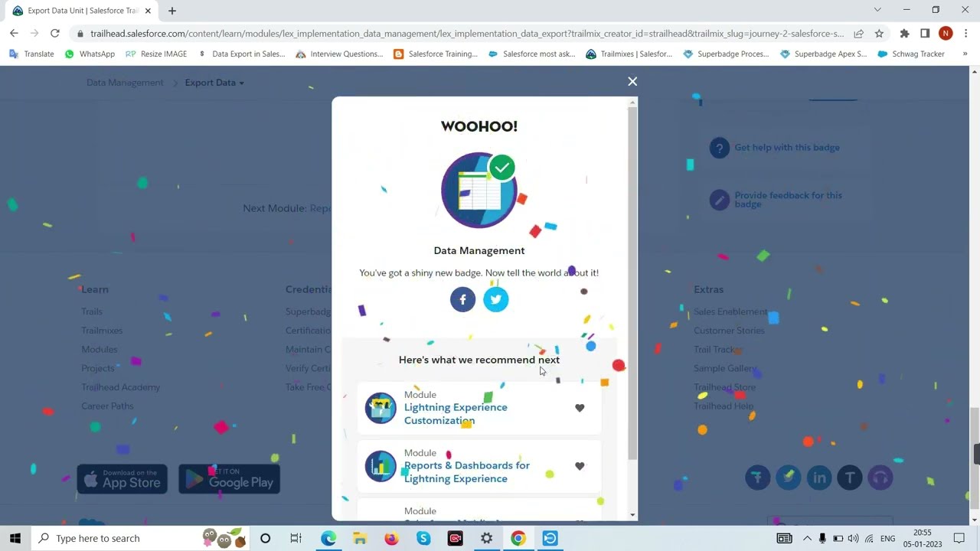Screen dimensions: 980x551
Task: Open Lightning Experience Customization module link
Action: pos(456,414)
